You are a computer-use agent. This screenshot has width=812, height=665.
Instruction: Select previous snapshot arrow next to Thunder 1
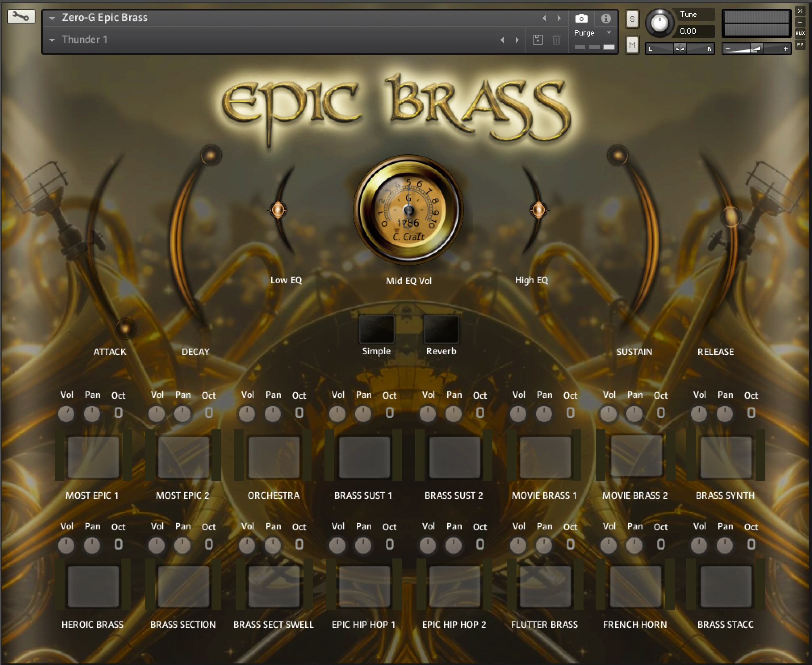[x=502, y=40]
